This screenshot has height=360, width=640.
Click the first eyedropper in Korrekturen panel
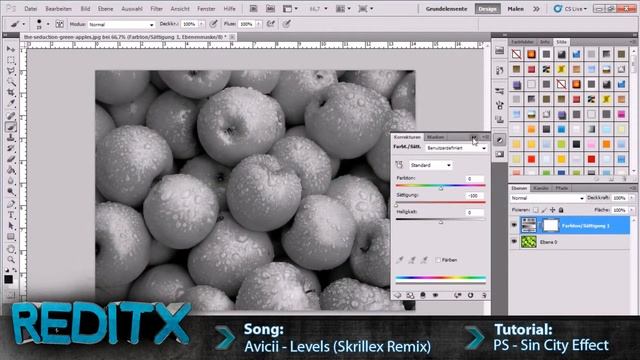point(400,260)
